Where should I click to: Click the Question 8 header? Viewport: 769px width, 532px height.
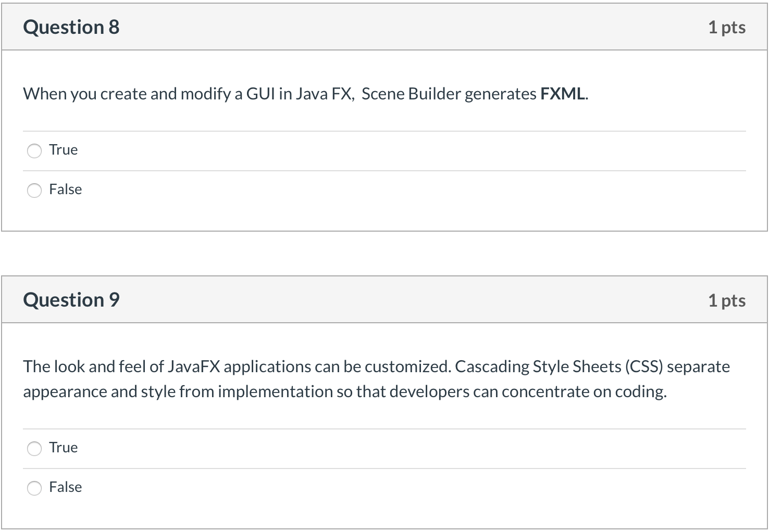71,27
